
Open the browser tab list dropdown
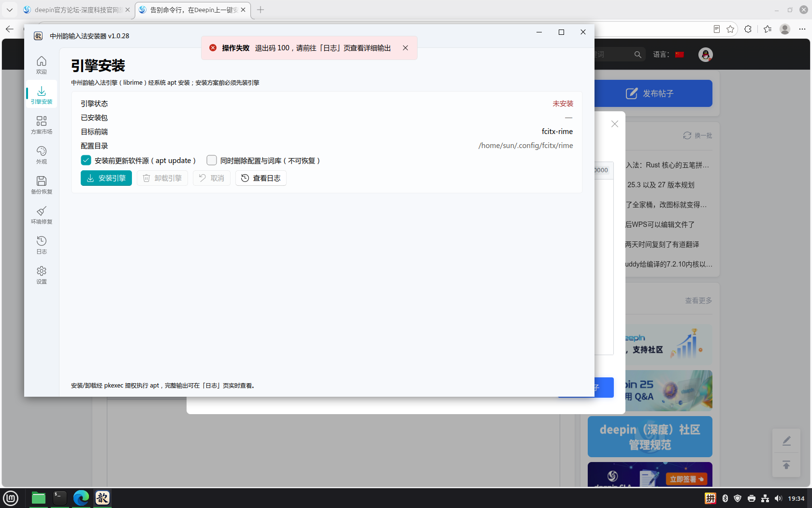pos(9,10)
